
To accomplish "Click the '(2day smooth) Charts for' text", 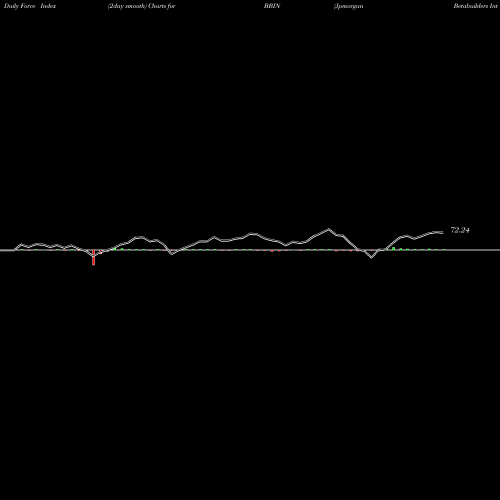I will (x=141, y=6).
